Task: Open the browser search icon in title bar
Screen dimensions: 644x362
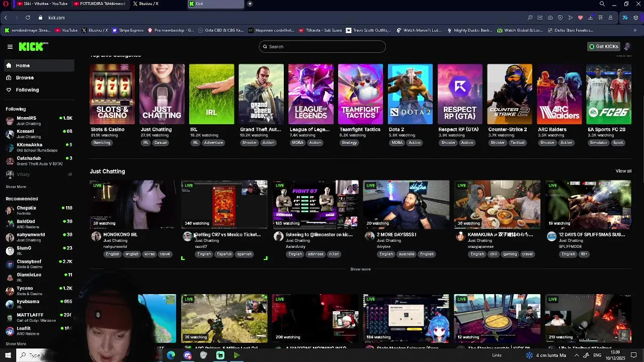Action: click(x=602, y=4)
